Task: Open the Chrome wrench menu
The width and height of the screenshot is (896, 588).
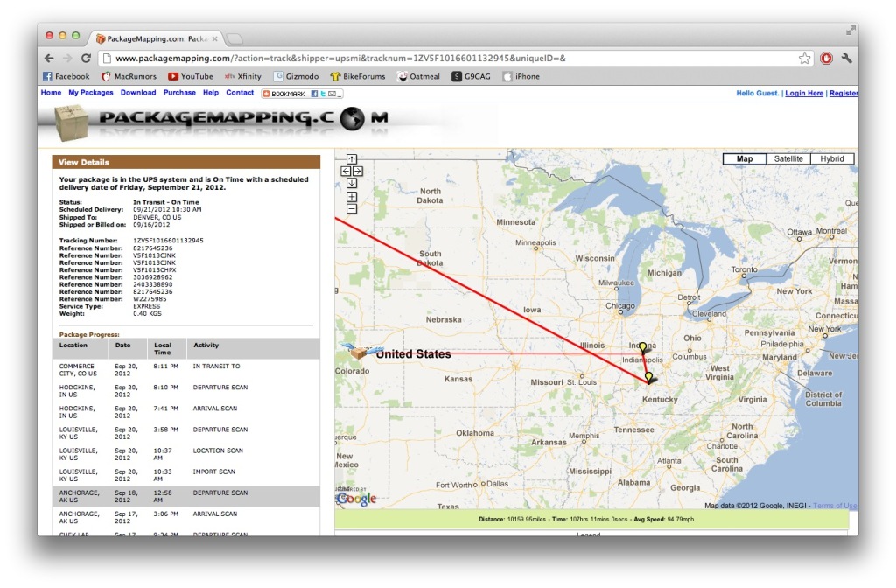Action: [847, 59]
